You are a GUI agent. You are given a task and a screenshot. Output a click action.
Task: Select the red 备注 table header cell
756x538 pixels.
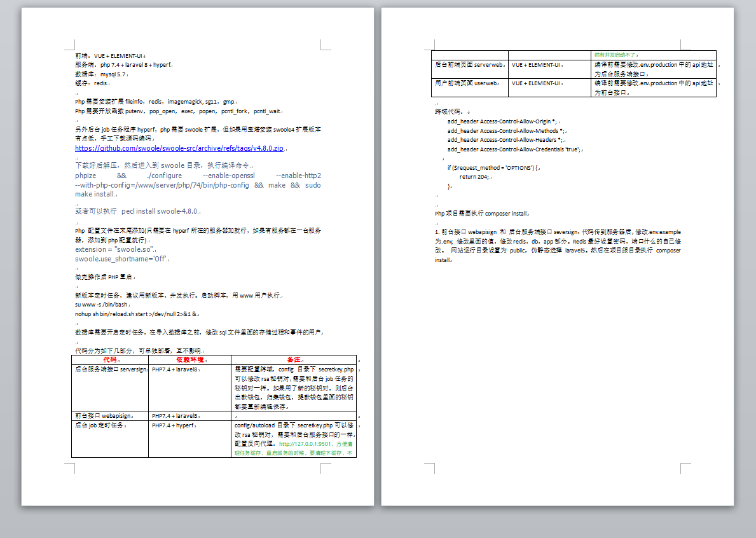[x=294, y=360]
